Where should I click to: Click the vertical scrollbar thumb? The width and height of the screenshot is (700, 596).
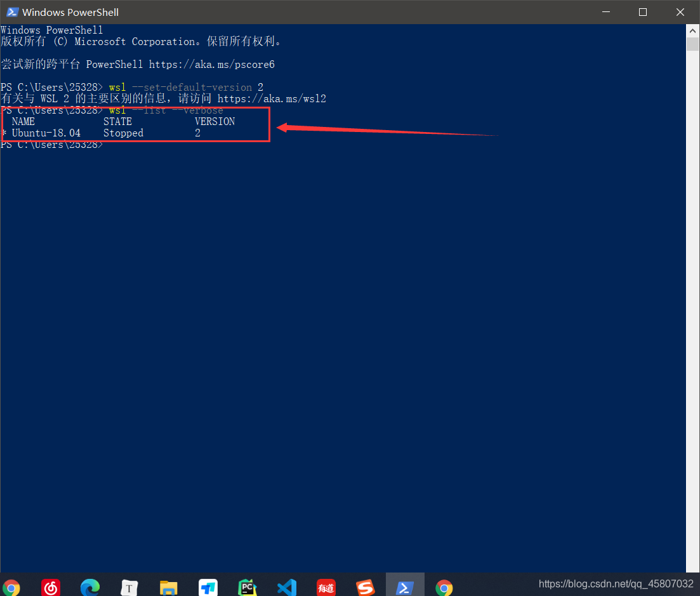(x=692, y=44)
